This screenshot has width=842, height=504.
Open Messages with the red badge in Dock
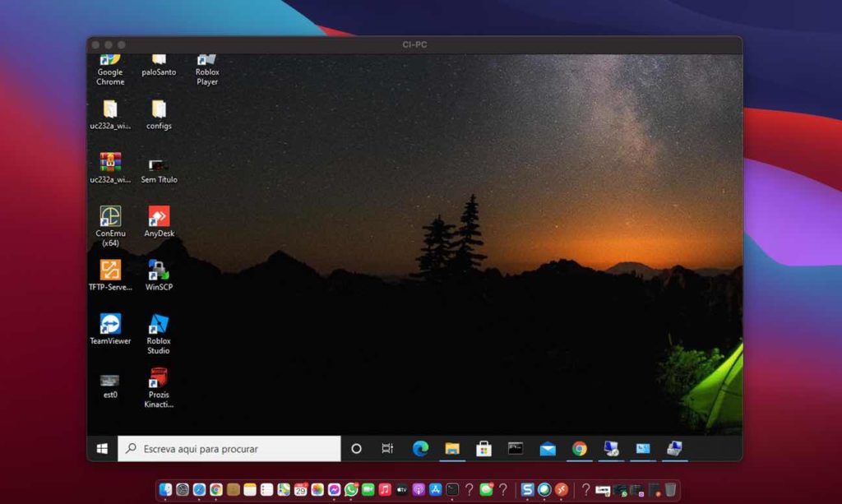coord(487,489)
